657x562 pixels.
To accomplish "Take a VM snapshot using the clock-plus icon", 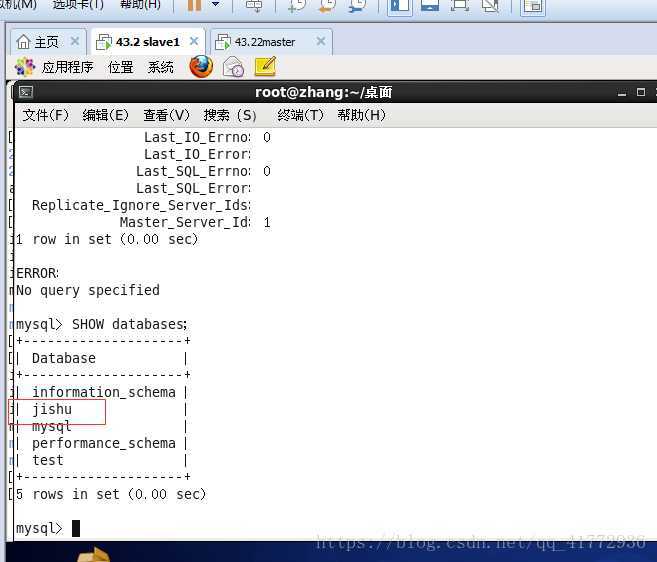I will point(297,5).
